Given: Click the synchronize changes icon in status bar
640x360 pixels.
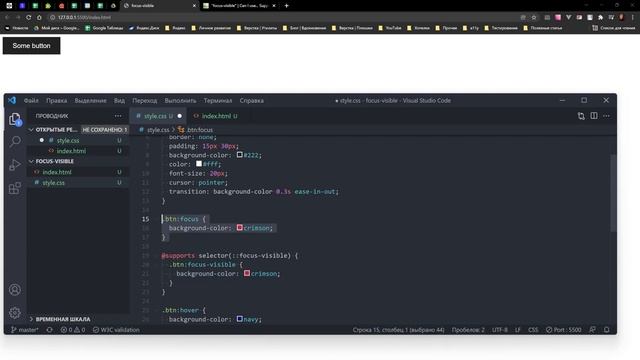Looking at the screenshot, I should tap(49, 329).
